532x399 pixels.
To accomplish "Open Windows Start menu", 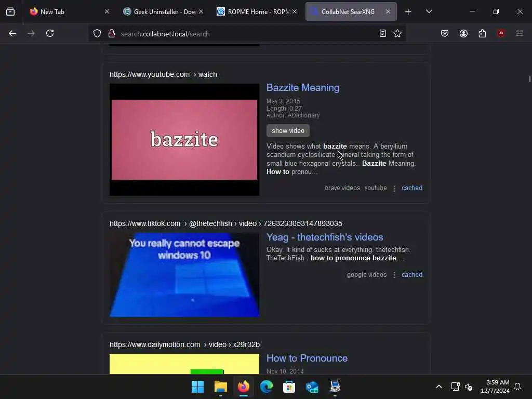I will point(197,387).
